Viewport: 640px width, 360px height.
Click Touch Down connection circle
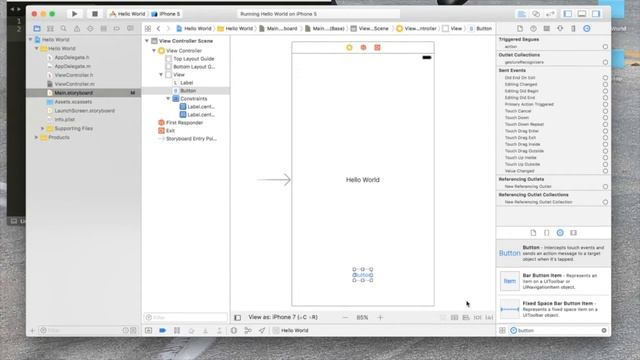605,118
